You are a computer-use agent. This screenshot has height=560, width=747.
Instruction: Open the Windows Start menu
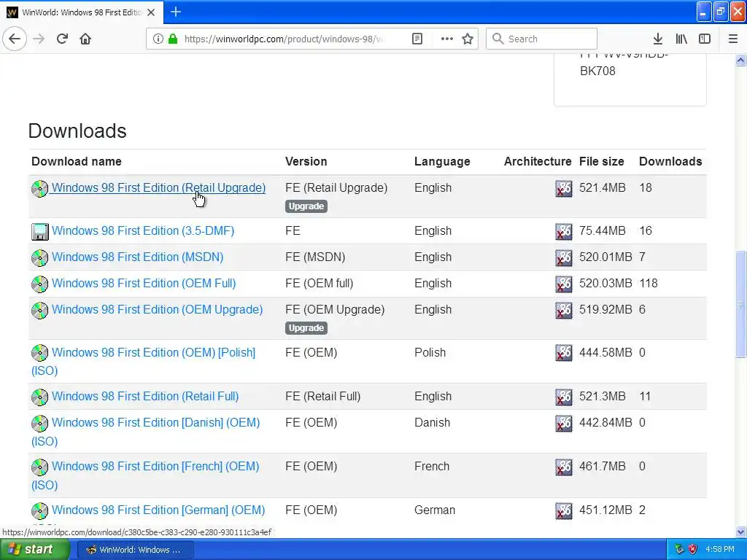click(34, 550)
